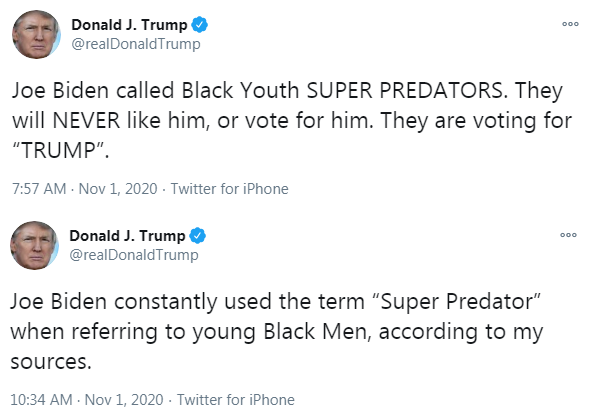Open the @realDonaldTrump handle on the second tweet
Screen dimensions: 598x414
tap(134, 255)
